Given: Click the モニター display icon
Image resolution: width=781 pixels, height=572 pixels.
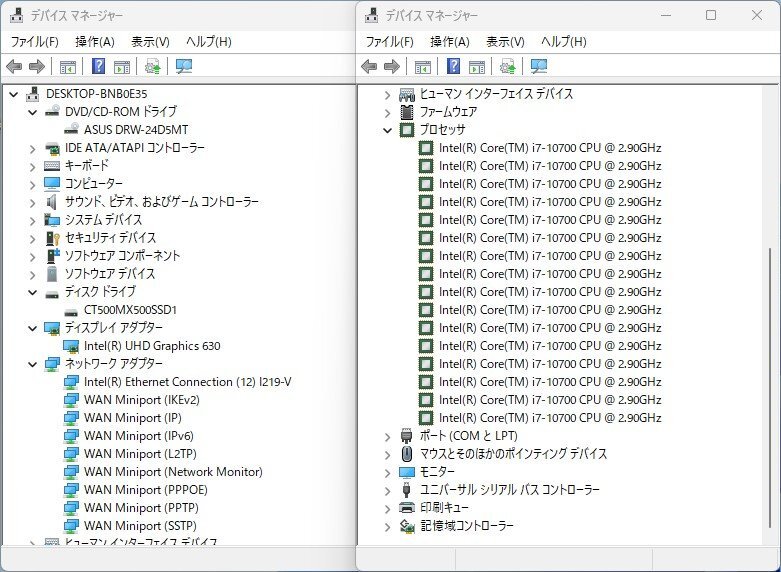Looking at the screenshot, I should point(407,472).
